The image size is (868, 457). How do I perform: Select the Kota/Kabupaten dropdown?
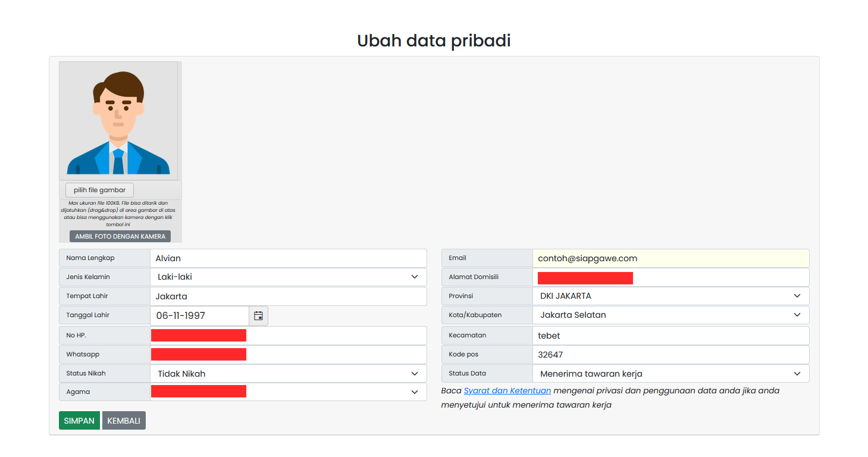[x=671, y=315]
